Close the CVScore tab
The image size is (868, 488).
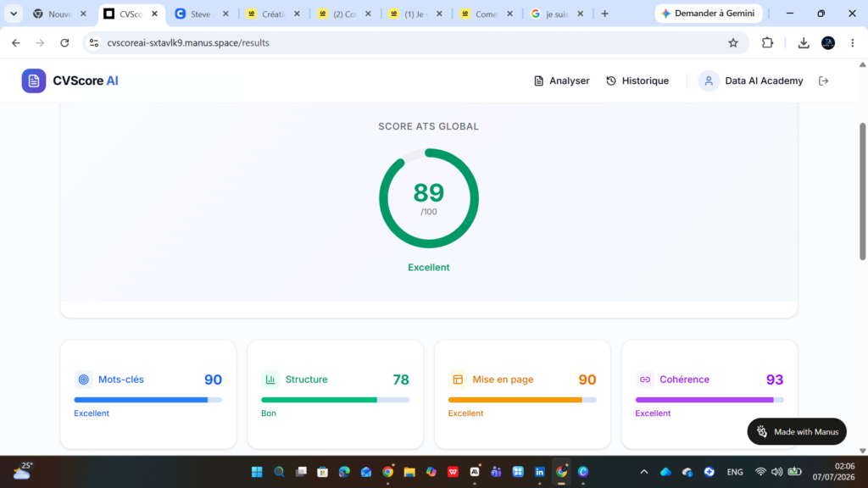pos(154,14)
